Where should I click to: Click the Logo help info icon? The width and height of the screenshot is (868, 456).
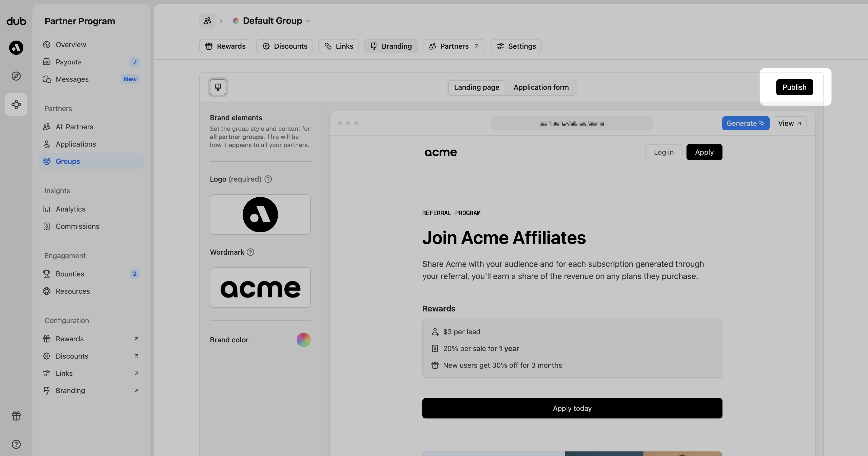click(x=268, y=179)
